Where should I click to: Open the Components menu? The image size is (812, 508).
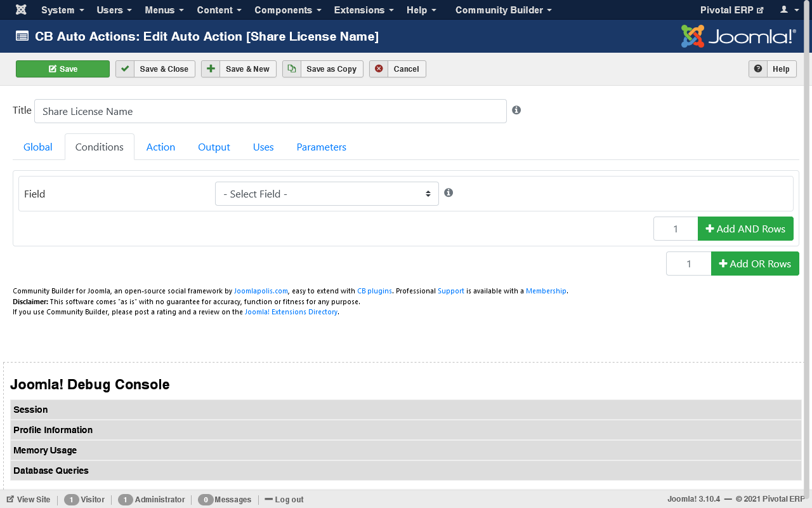288,10
